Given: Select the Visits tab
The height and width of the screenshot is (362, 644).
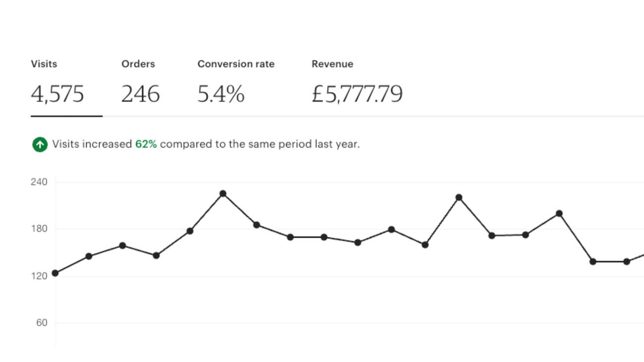Looking at the screenshot, I should click(x=44, y=64).
